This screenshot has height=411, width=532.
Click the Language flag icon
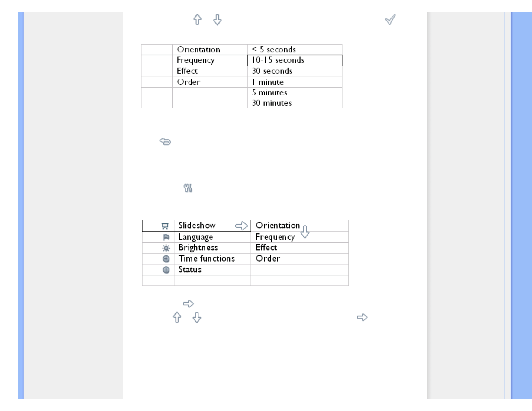pos(166,237)
